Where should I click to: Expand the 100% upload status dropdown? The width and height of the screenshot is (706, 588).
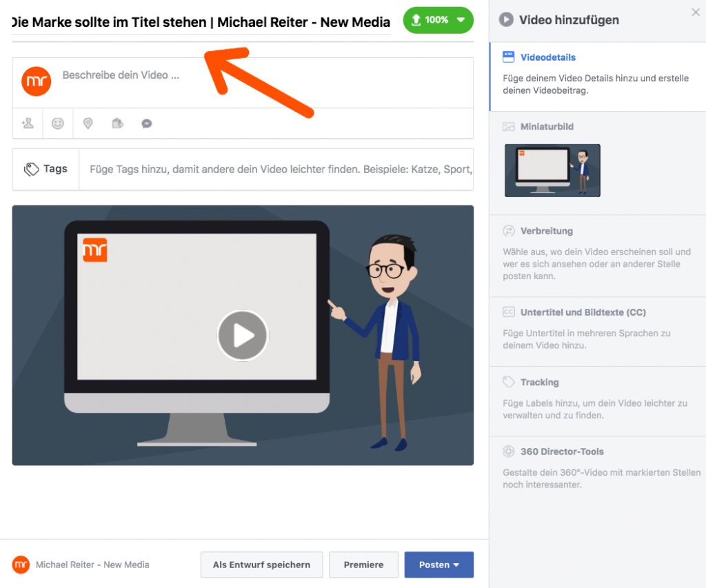(x=461, y=20)
